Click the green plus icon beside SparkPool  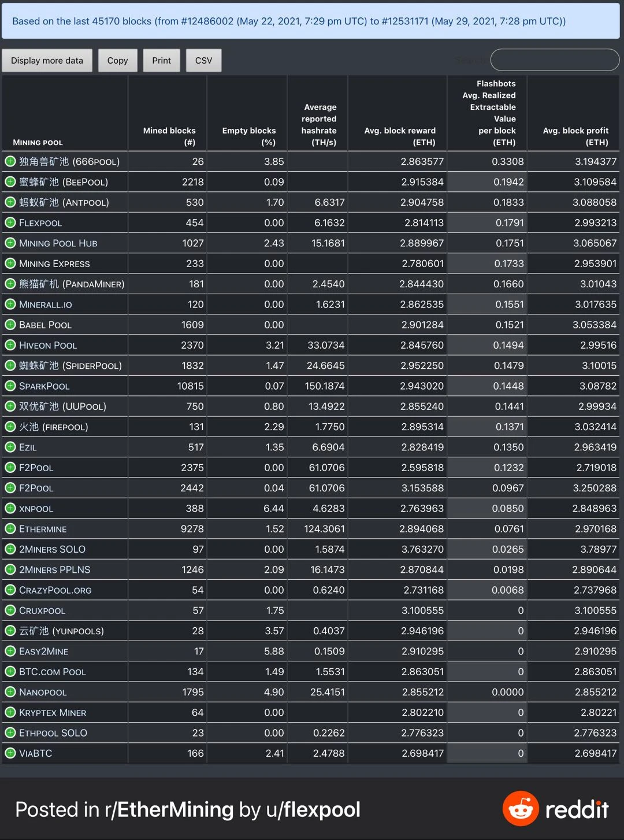tap(10, 386)
